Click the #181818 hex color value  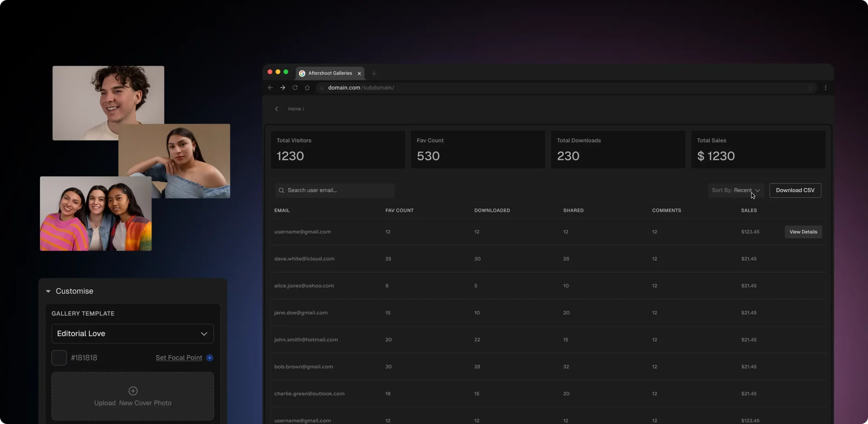click(84, 358)
